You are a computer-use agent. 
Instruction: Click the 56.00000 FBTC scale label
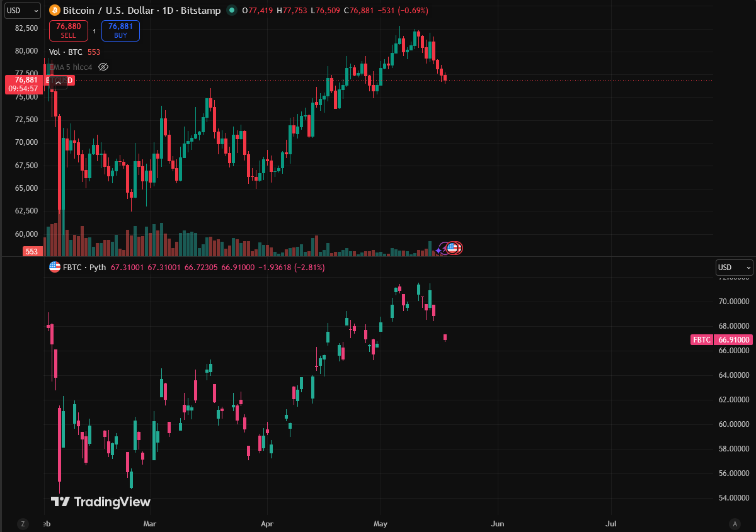[x=734, y=473]
